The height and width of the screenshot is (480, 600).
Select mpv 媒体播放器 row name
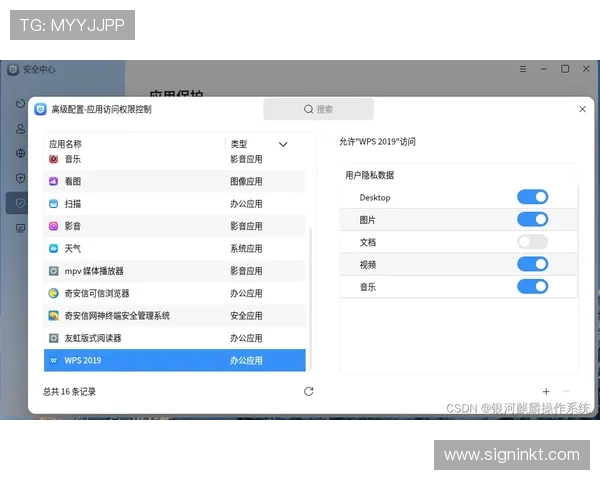click(94, 271)
